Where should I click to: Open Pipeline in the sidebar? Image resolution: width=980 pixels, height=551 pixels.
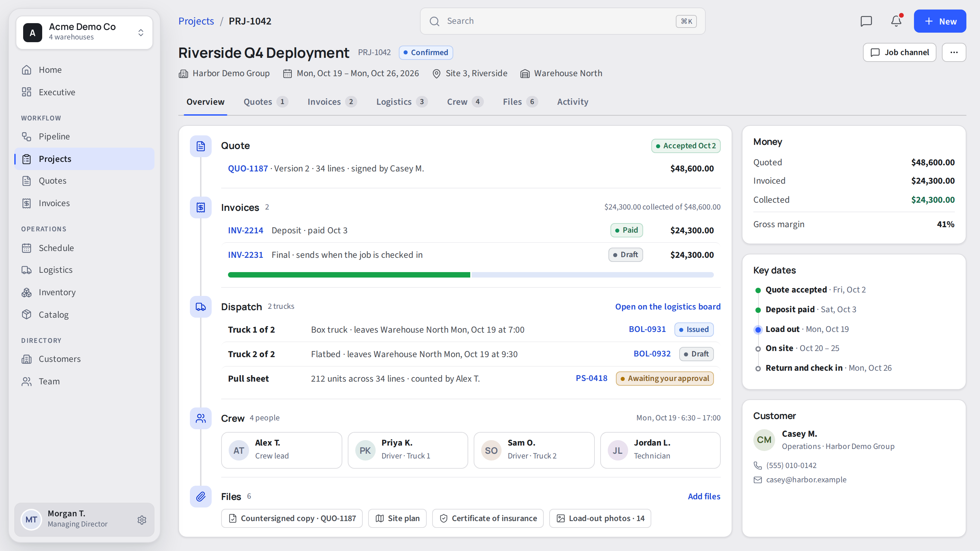point(84,136)
